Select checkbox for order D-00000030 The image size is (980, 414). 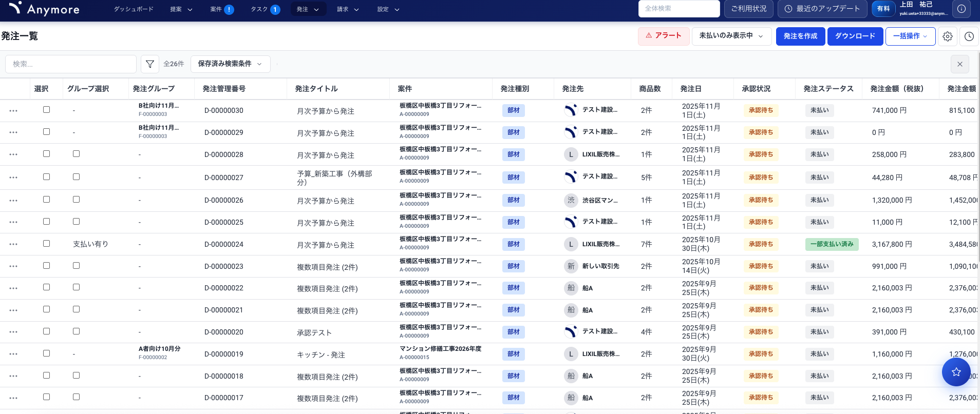pos(46,109)
